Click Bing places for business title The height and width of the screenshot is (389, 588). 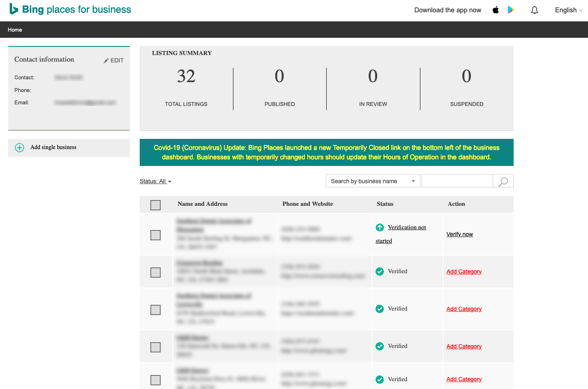[x=76, y=9]
